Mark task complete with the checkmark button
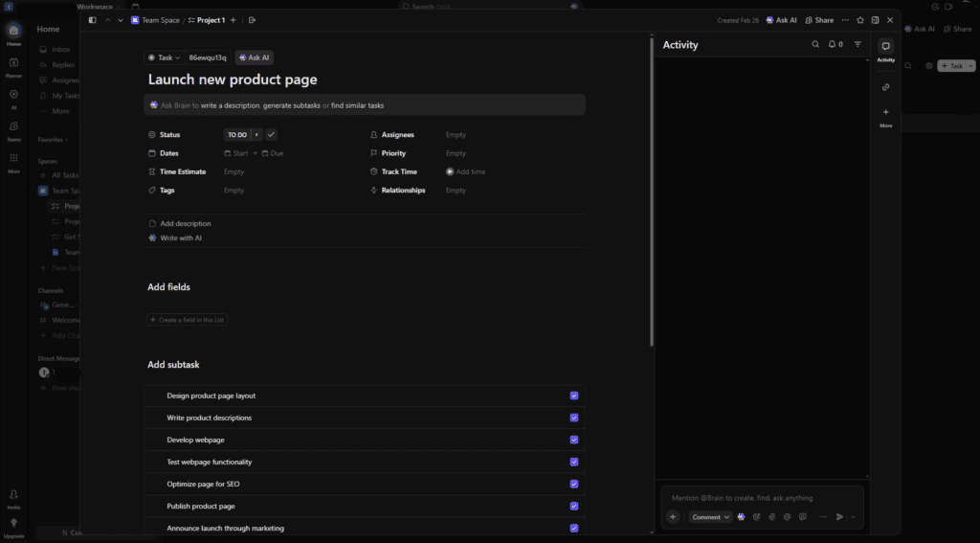980x543 pixels. [x=271, y=134]
